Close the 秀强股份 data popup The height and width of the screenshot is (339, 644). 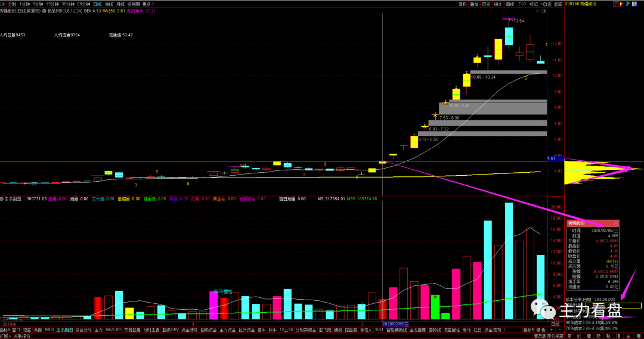click(615, 223)
